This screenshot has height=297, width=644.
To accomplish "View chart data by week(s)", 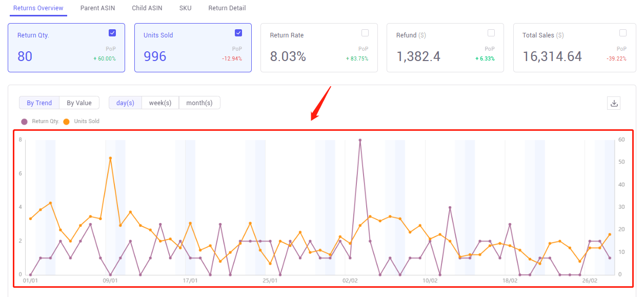I will 160,103.
